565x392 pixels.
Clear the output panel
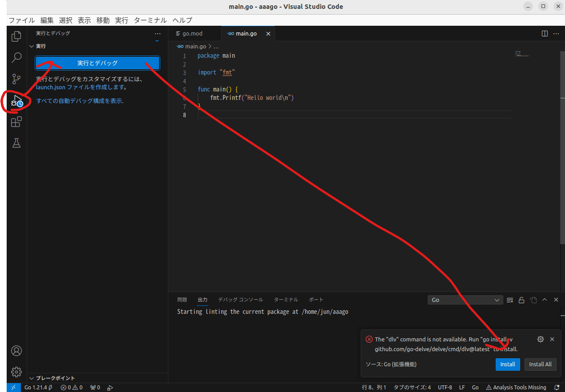(x=510, y=300)
